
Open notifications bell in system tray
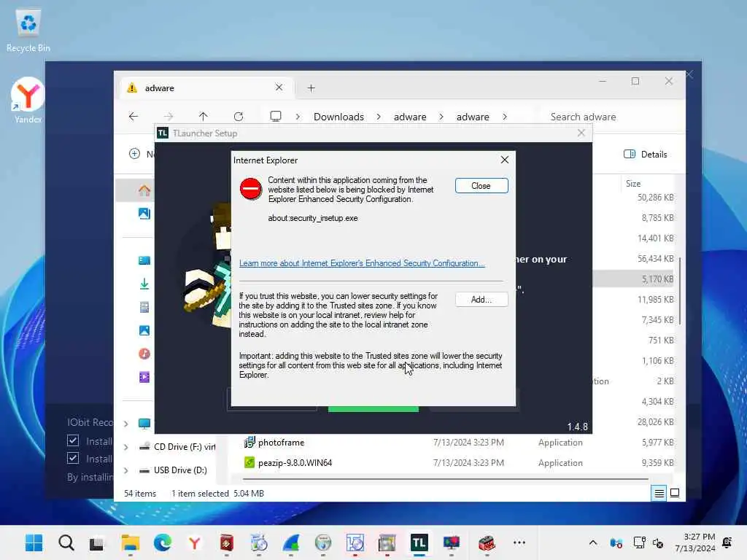727,542
